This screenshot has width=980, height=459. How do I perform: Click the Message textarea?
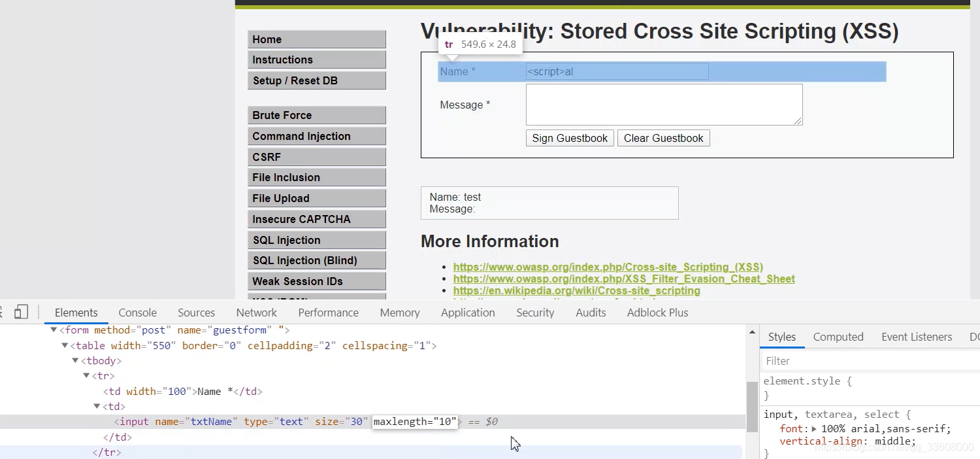[664, 105]
